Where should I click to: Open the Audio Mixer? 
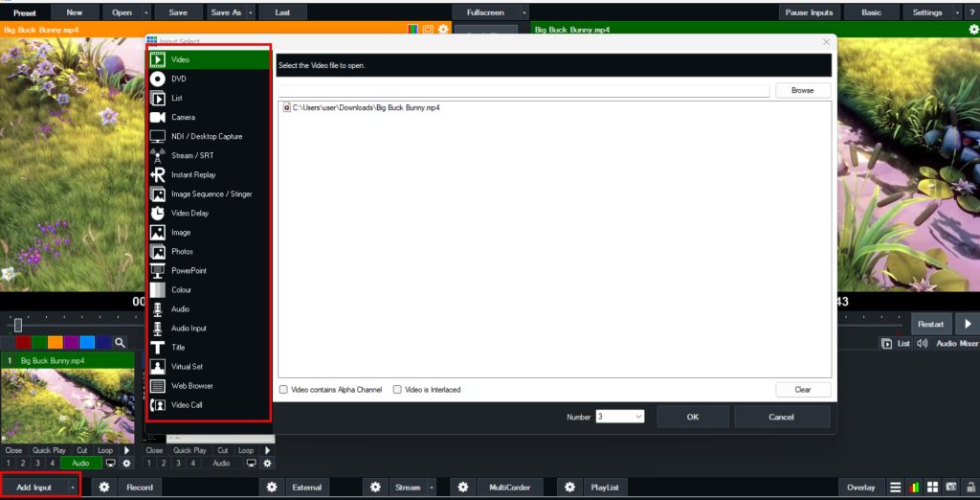tap(957, 344)
